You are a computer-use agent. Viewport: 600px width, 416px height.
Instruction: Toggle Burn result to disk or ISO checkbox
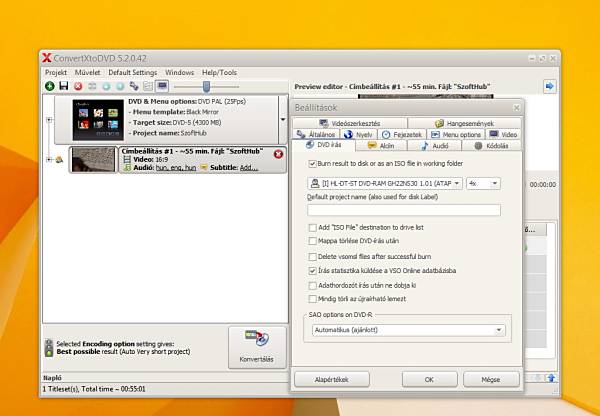pos(312,164)
